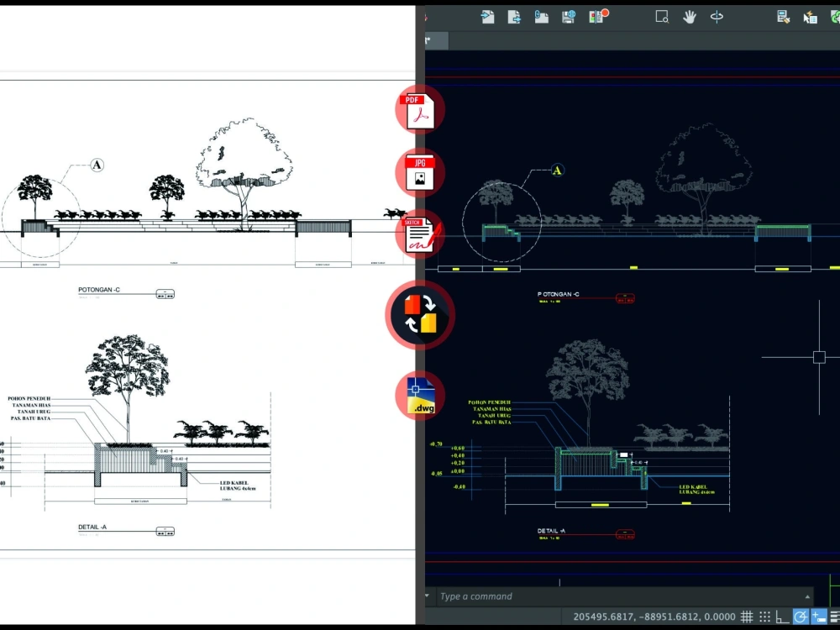Click the Save to Web & Mobile icon
This screenshot has width=840, height=630.
tap(568, 17)
